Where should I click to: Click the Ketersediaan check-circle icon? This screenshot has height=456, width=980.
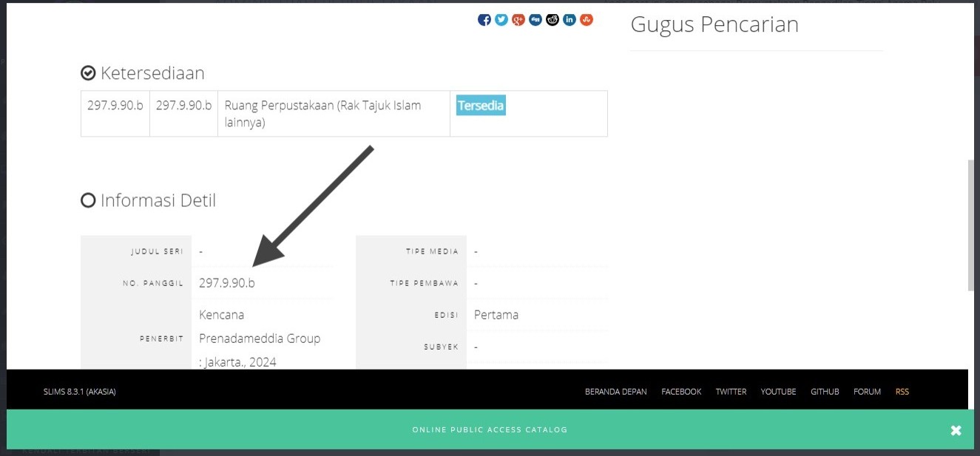pyautogui.click(x=88, y=73)
